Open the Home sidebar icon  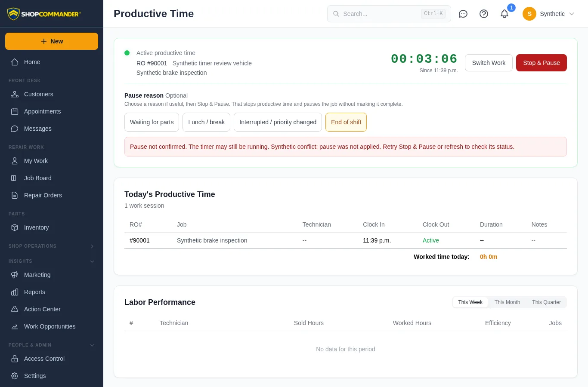coord(15,62)
